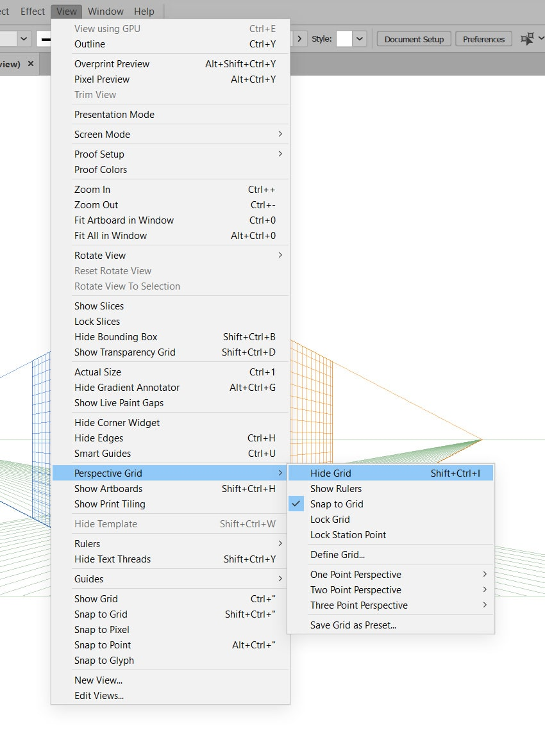Toggle Lock Grid in Perspective Grid submenu
Image resolution: width=545 pixels, height=756 pixels.
[x=390, y=519]
